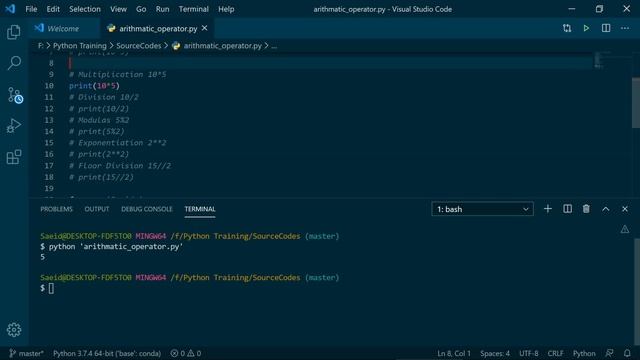Change line ending via CRLF
The image size is (640, 360).
555,353
